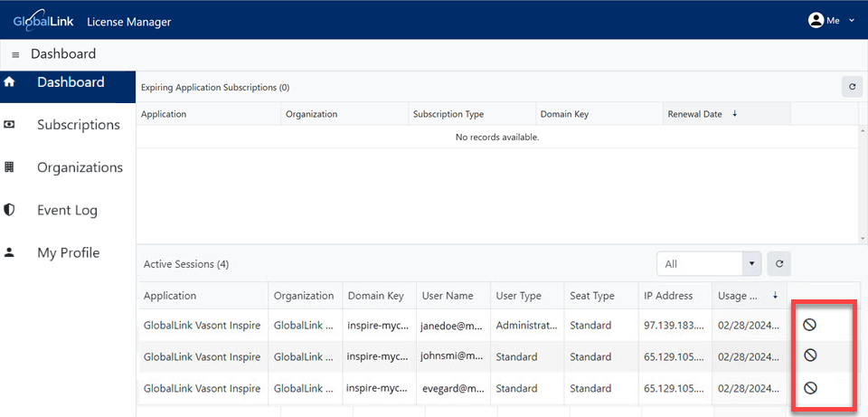Toggle the hamburger navigation menu
Screen dimensions: 868x417
[15, 55]
